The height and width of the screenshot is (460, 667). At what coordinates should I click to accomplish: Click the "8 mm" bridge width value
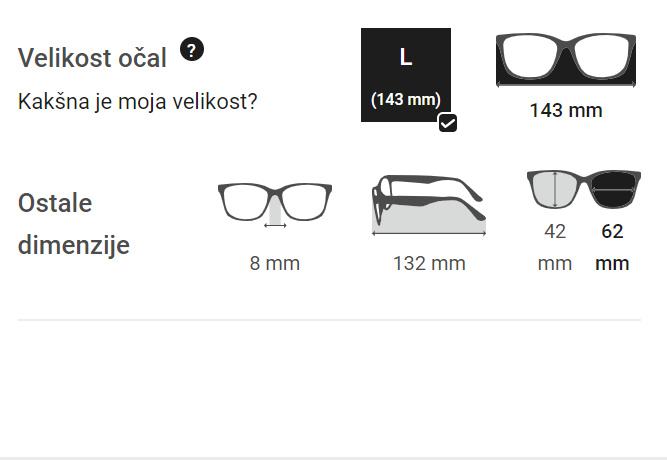(x=275, y=263)
